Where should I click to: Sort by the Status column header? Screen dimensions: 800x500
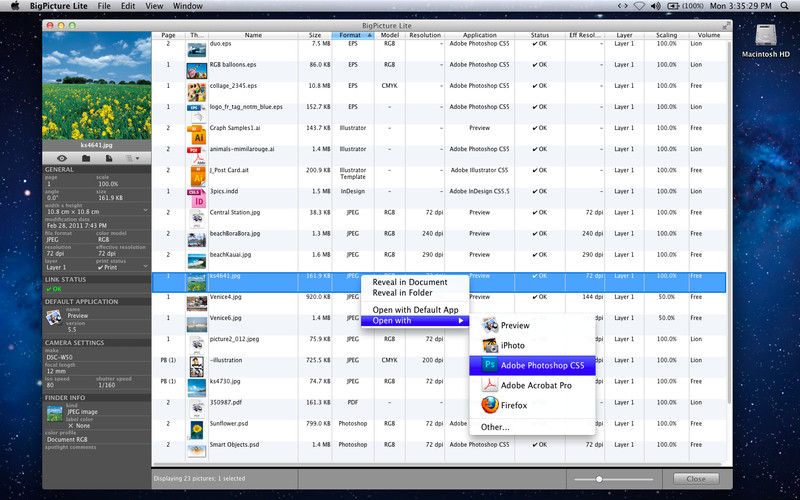[x=540, y=35]
